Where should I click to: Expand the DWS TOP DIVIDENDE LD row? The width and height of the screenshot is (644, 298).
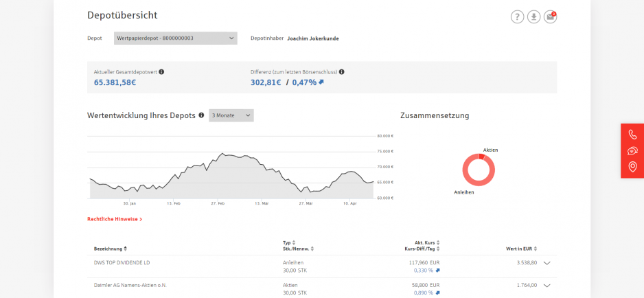pyautogui.click(x=547, y=262)
